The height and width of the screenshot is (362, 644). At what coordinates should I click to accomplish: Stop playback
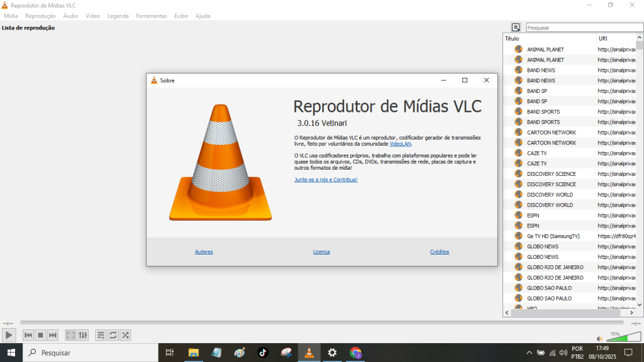(x=40, y=336)
